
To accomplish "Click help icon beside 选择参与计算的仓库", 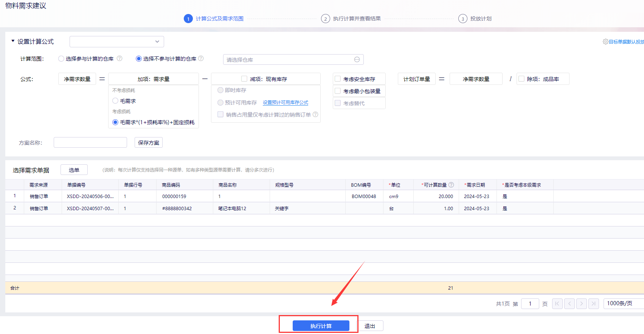I will tap(119, 58).
